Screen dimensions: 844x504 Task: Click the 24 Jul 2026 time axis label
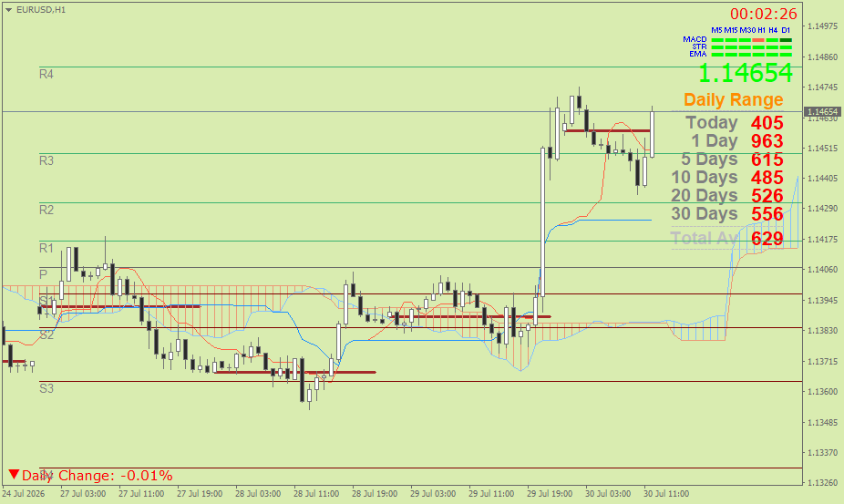point(24,494)
